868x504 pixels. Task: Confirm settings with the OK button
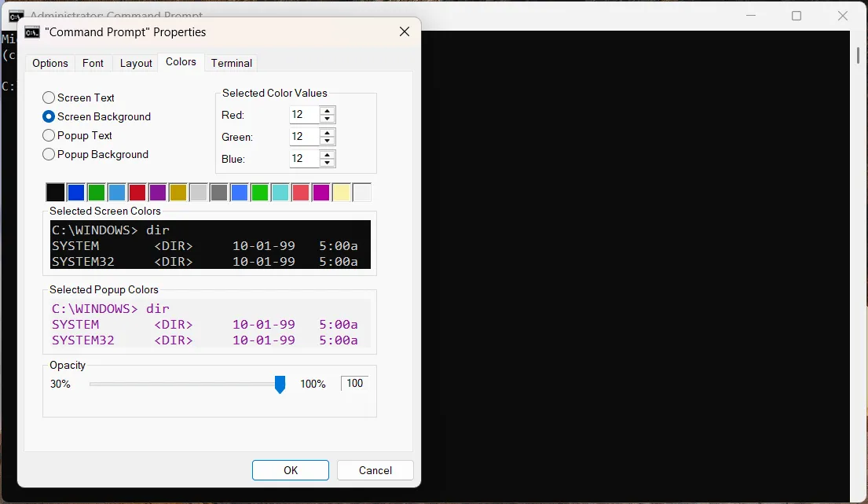290,470
